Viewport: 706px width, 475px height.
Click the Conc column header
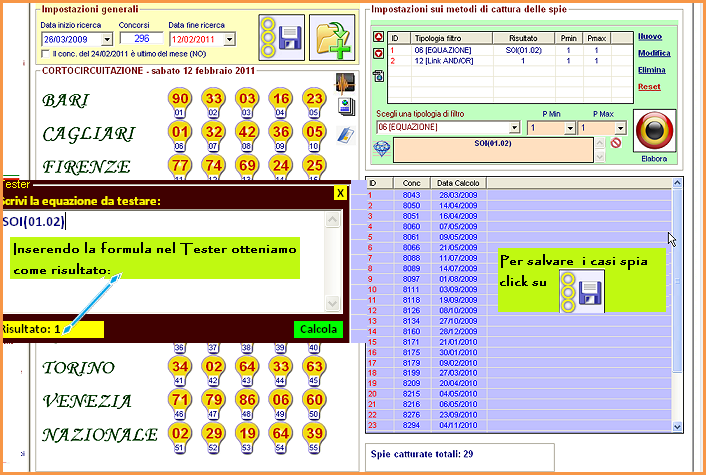point(412,183)
